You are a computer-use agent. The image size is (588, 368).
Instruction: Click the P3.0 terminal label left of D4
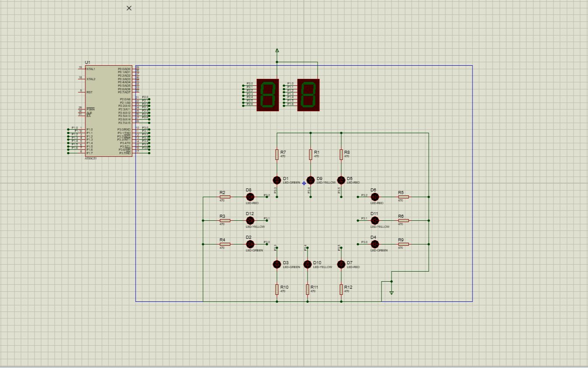(364, 242)
